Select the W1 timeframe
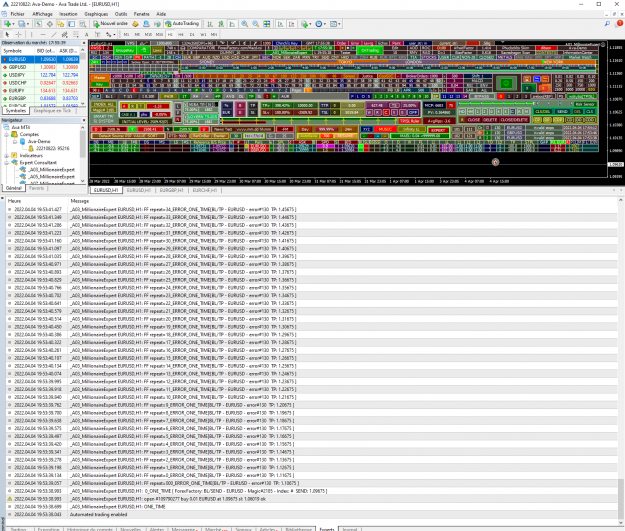Image resolution: width=625 pixels, height=531 pixels. click(203, 35)
